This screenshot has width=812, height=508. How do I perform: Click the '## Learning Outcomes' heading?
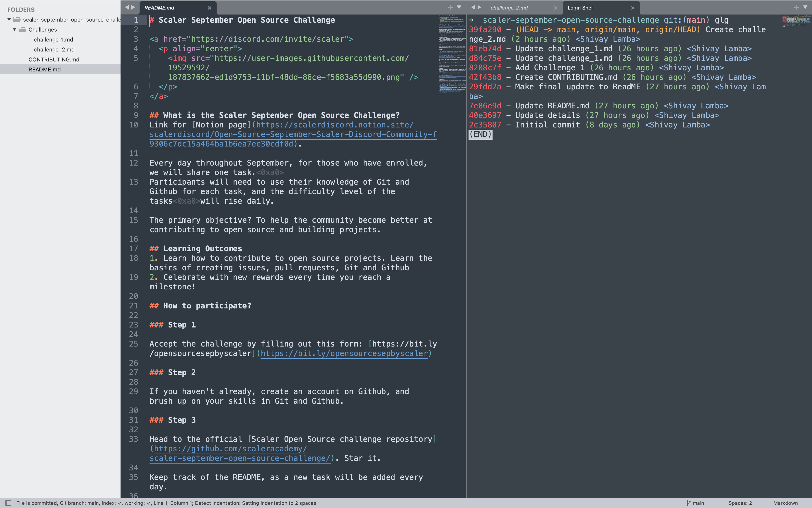[196, 249]
